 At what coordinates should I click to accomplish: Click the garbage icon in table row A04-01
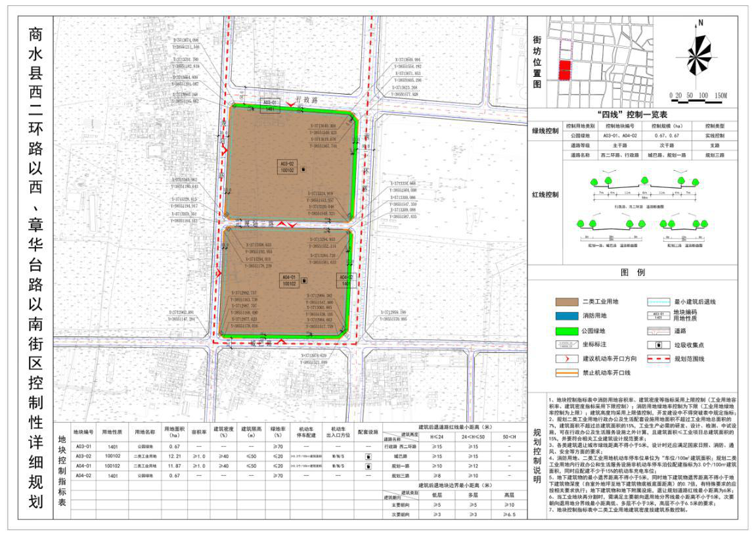click(x=368, y=466)
